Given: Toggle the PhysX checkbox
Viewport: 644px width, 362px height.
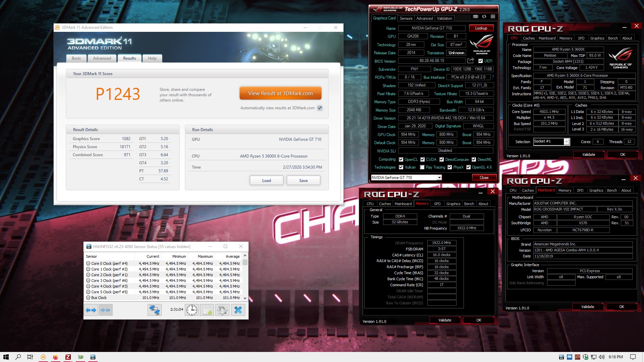Looking at the screenshot, I should click(x=450, y=167).
